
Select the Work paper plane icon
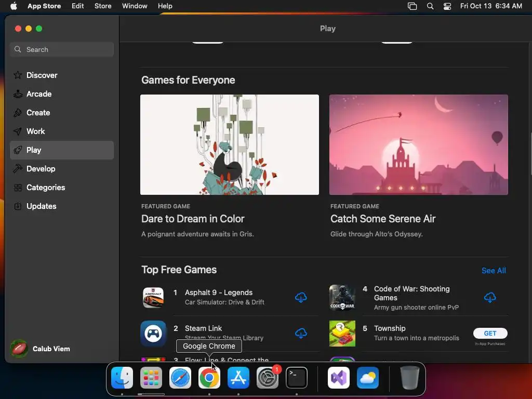(18, 131)
